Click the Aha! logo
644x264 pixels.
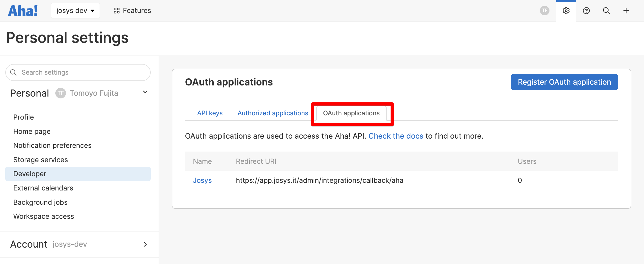pyautogui.click(x=23, y=11)
